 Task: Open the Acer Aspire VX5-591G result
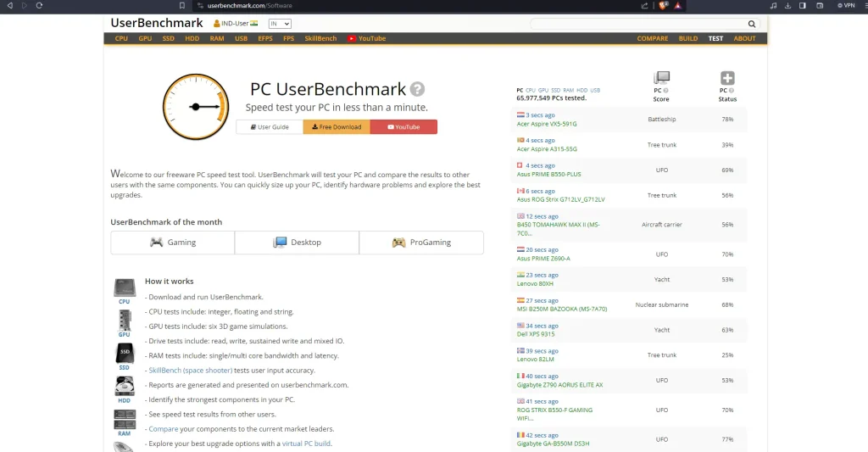click(547, 124)
